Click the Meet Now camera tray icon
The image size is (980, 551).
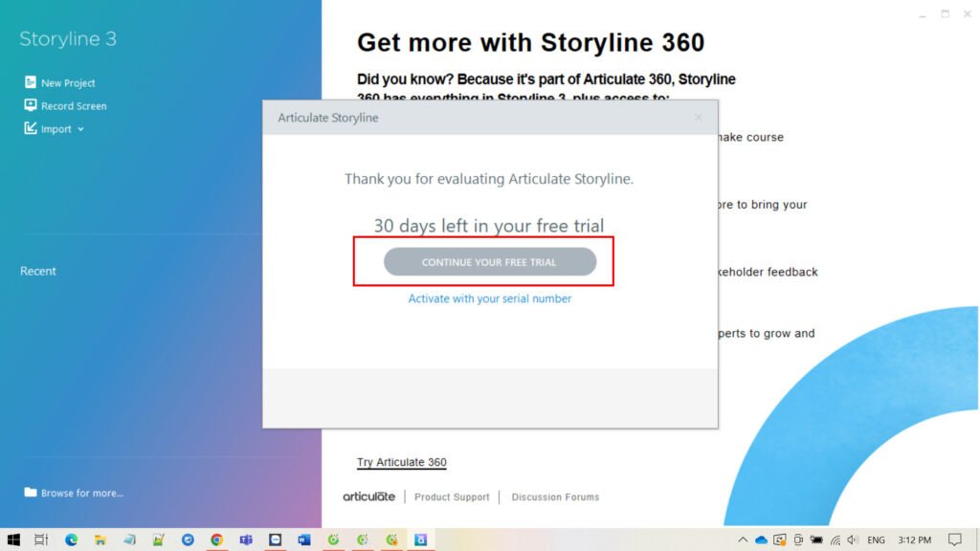tap(798, 540)
